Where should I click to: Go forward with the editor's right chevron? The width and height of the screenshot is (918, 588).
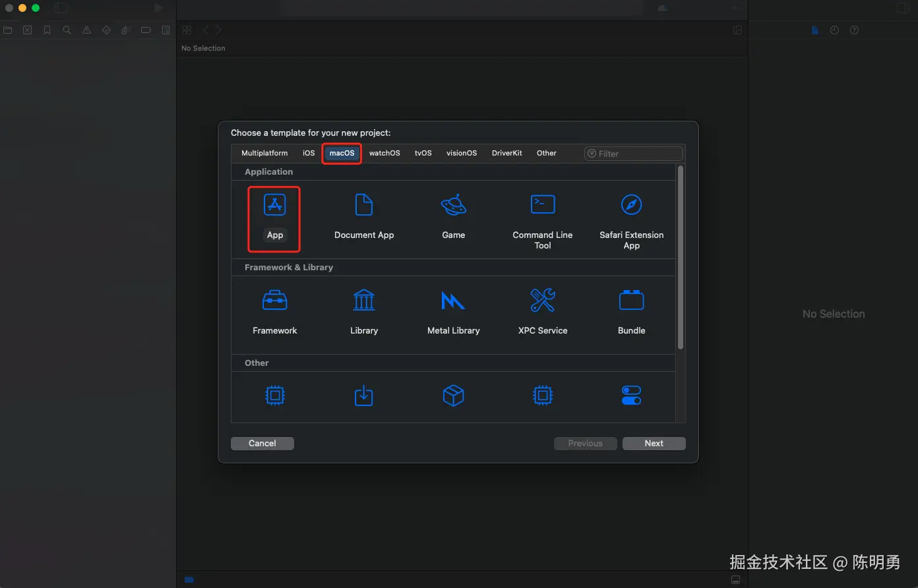click(218, 30)
